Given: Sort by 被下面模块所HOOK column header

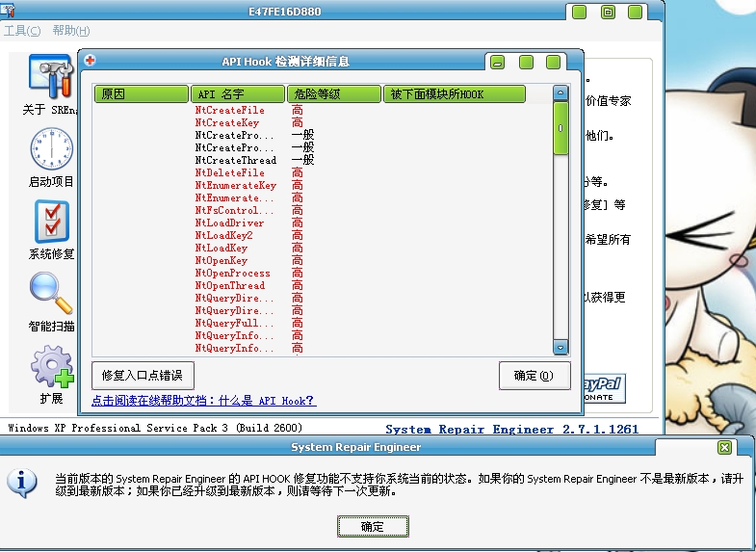Looking at the screenshot, I should 455,94.
